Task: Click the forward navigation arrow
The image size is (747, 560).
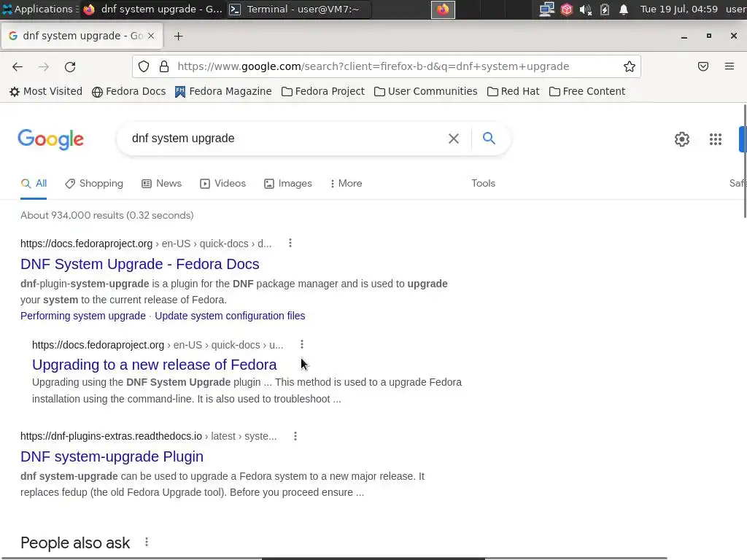Action: [44, 66]
